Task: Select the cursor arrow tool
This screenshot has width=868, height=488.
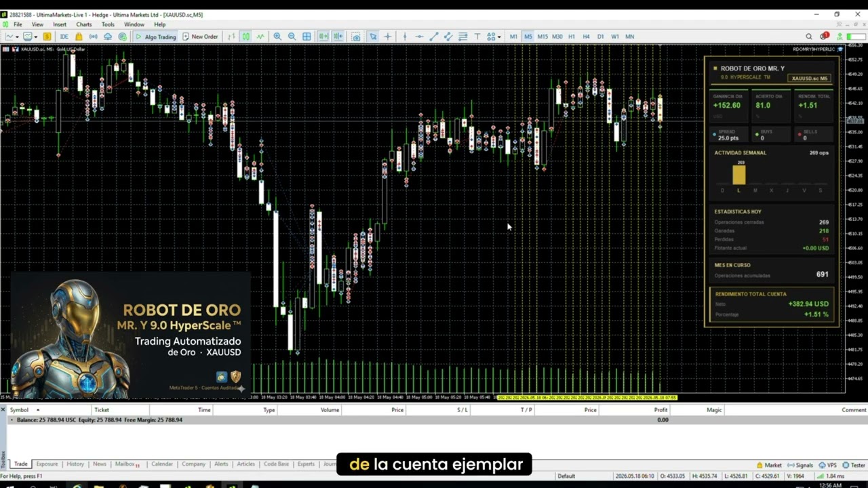Action: pos(373,37)
